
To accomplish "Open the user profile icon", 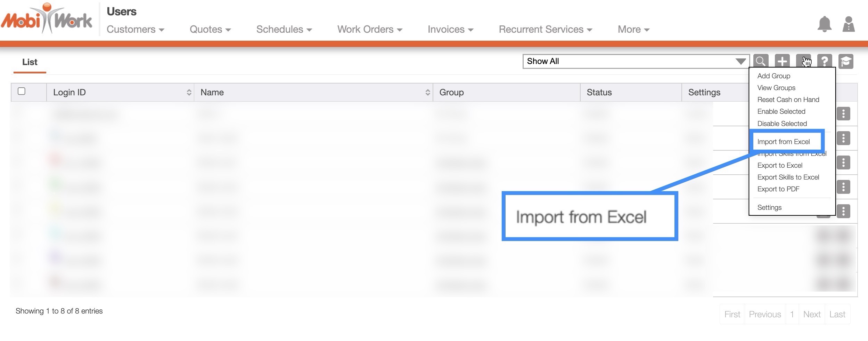I will click(849, 24).
